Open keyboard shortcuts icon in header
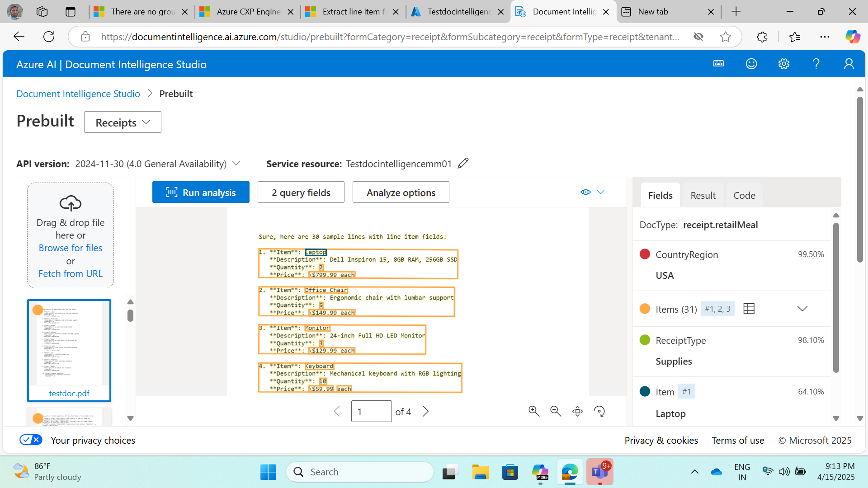The height and width of the screenshot is (488, 868). point(718,64)
